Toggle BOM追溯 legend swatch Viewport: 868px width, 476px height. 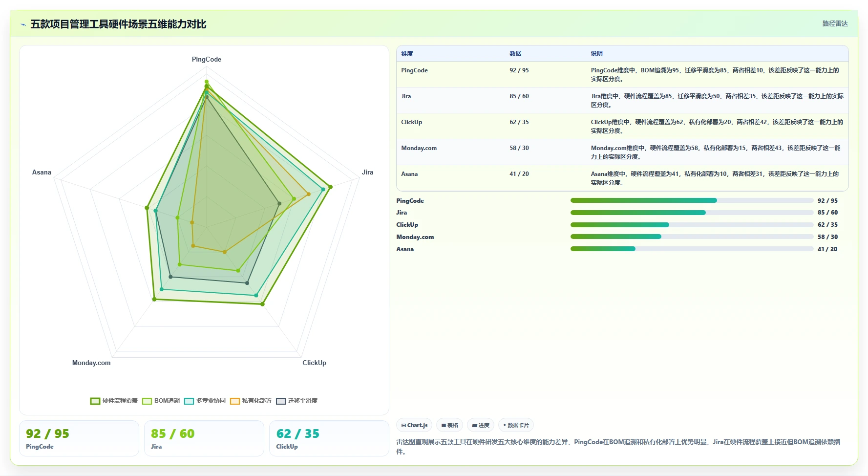[147, 401]
